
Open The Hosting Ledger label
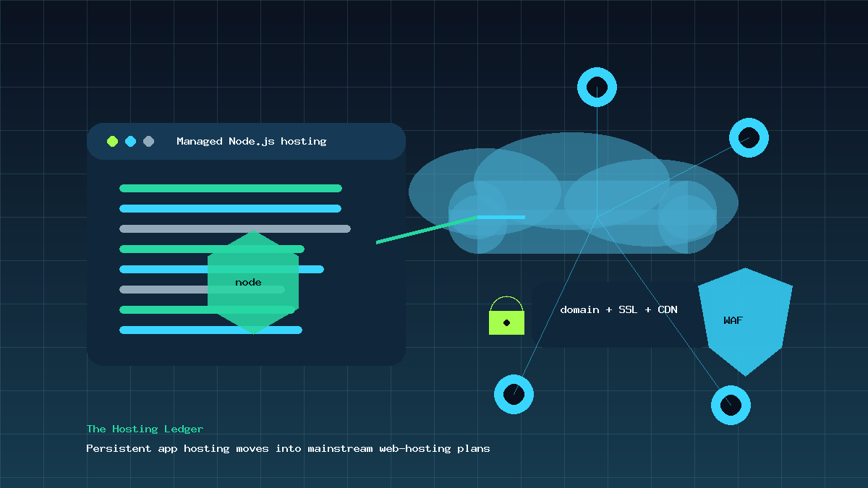[145, 429]
